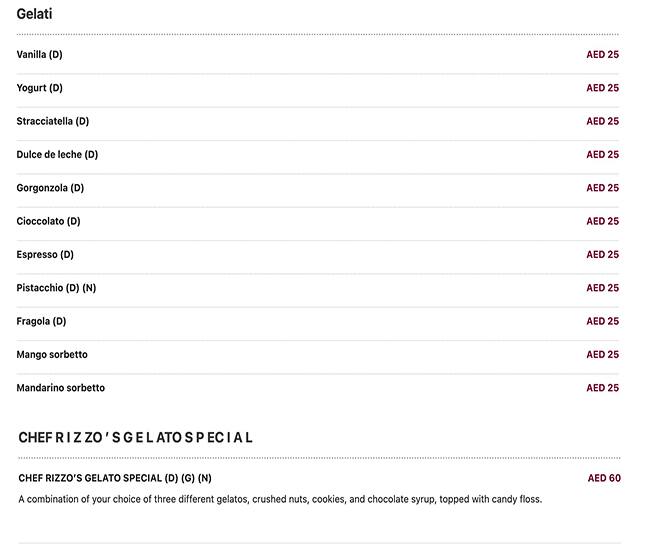Select the Espresso (D) gelato item
The height and width of the screenshot is (550, 650).
click(x=45, y=255)
